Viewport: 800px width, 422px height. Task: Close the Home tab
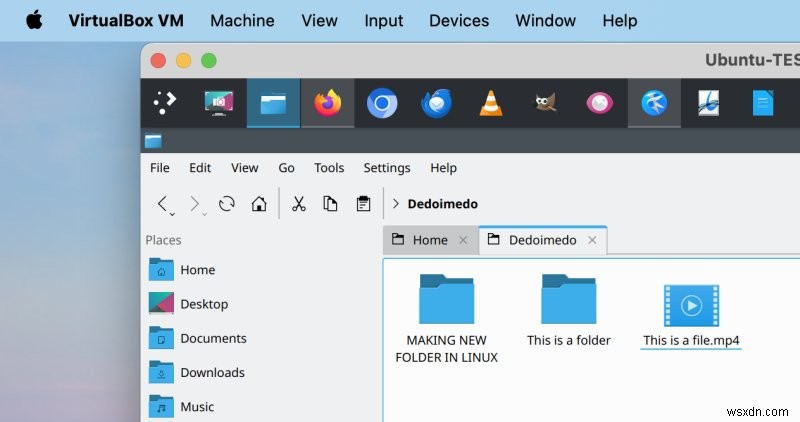[x=463, y=240]
